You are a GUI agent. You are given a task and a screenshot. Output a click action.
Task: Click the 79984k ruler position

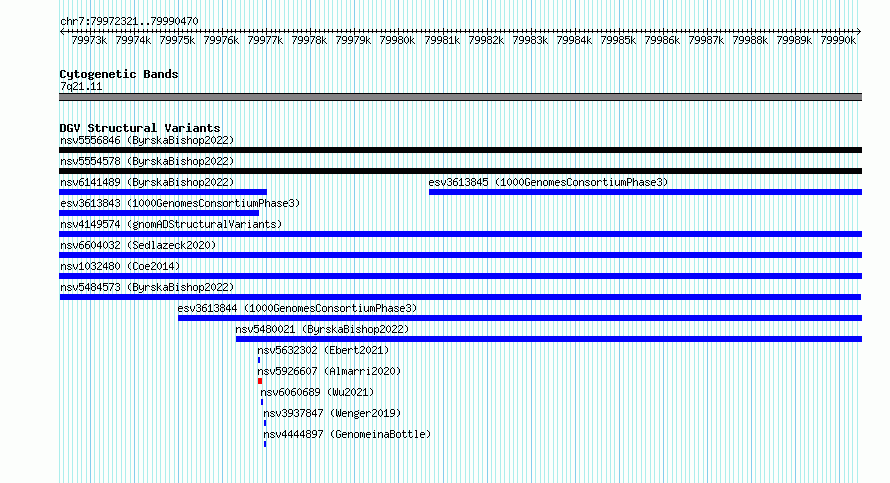[x=574, y=40]
